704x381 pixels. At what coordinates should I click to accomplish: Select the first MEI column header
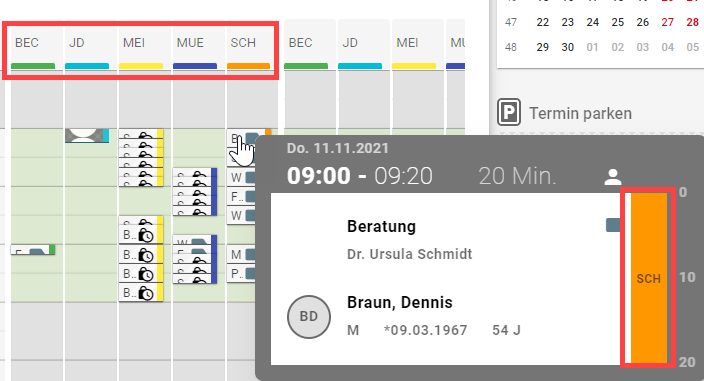click(141, 48)
